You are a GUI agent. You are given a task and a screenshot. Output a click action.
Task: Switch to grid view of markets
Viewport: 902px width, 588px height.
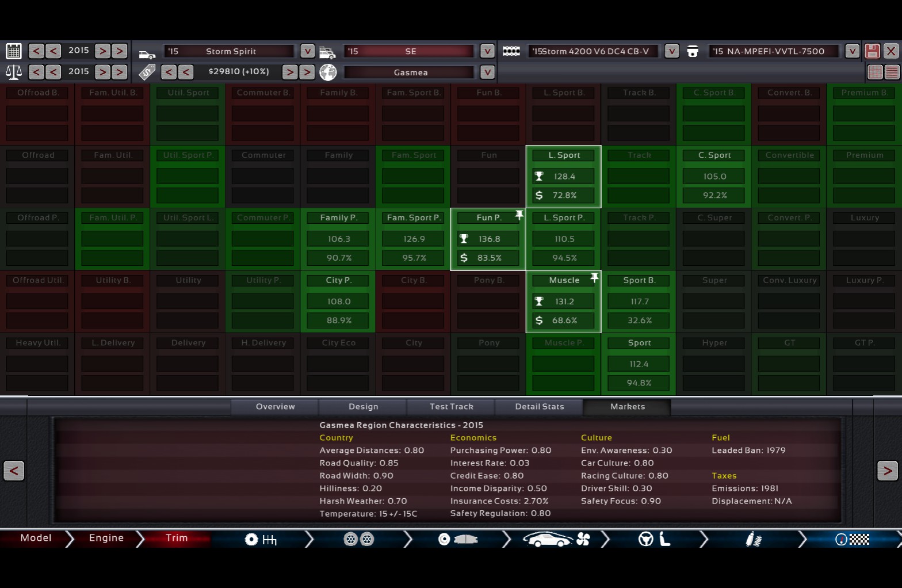(875, 72)
